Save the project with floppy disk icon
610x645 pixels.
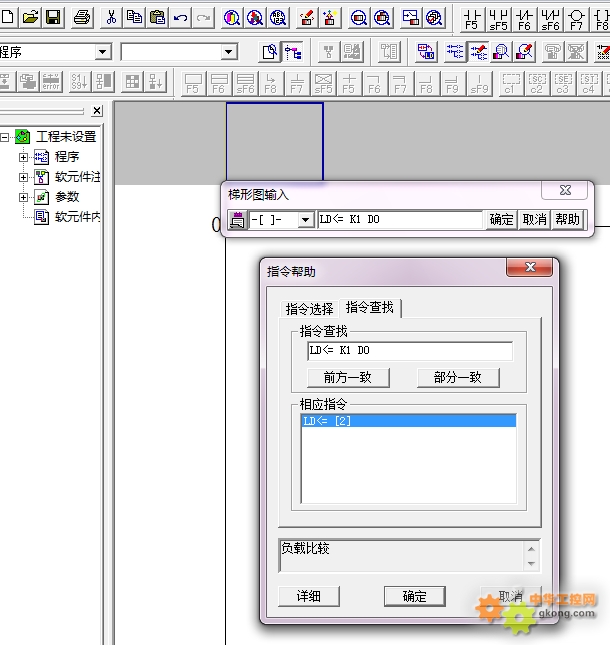tap(53, 17)
